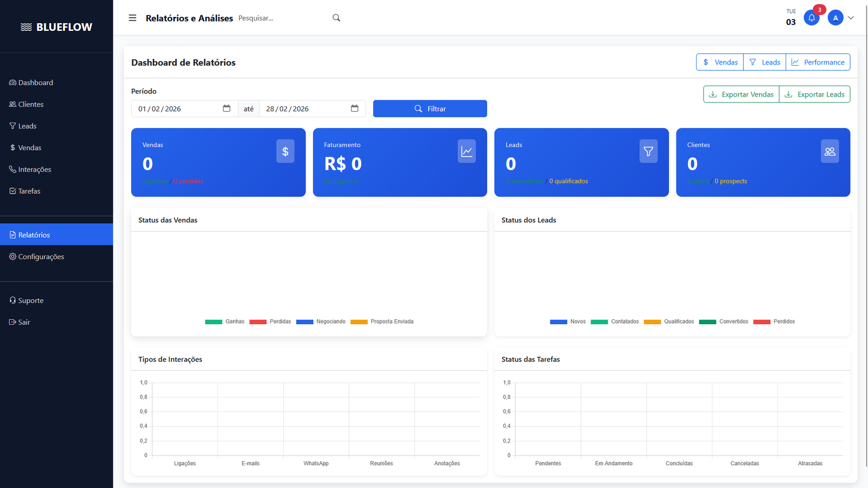Click the green Ganhas legend swatch
Screen dimensions: 868x488
coord(214,322)
